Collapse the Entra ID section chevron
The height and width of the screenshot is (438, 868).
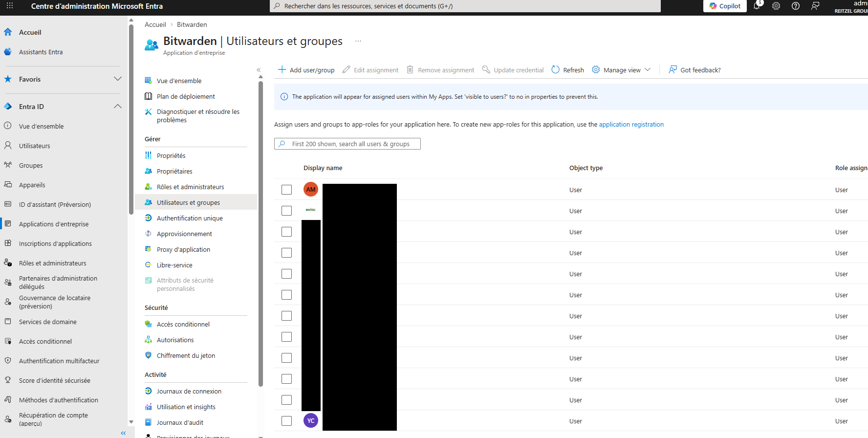[118, 106]
